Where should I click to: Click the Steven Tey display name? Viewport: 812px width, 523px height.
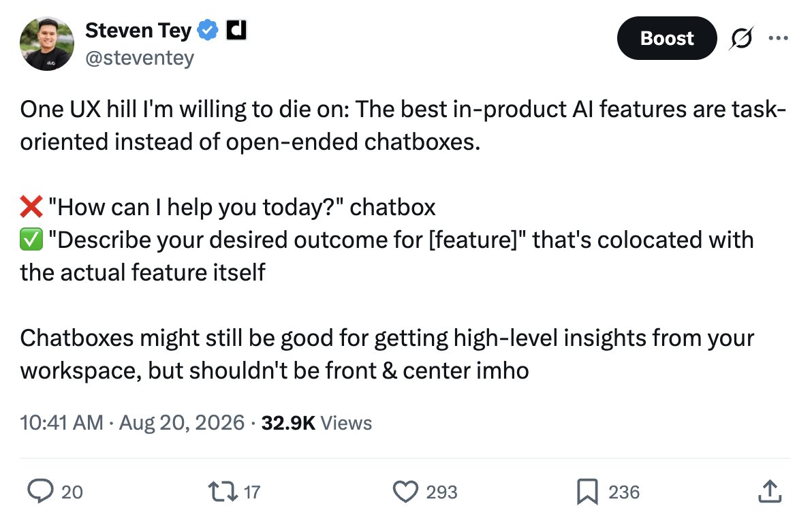click(138, 31)
